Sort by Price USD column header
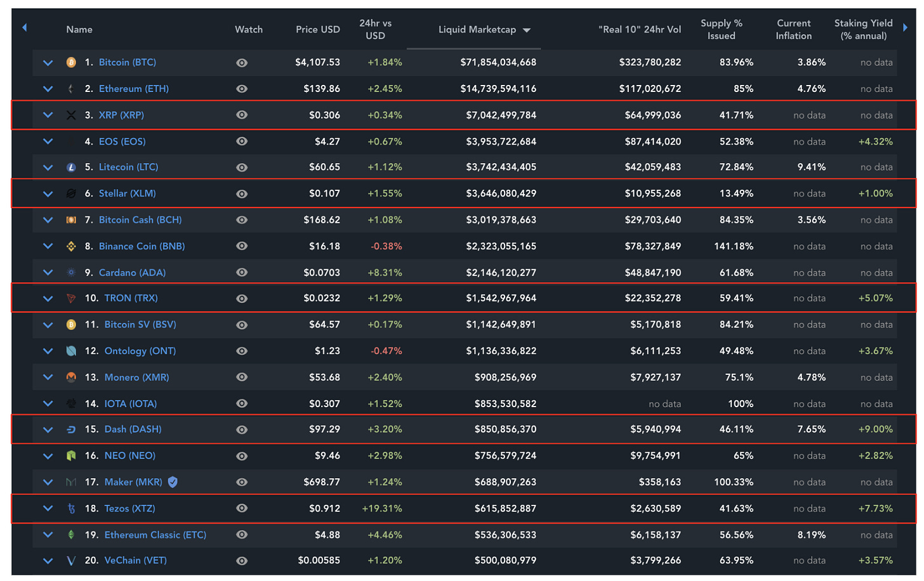This screenshot has width=924, height=581. [317, 30]
